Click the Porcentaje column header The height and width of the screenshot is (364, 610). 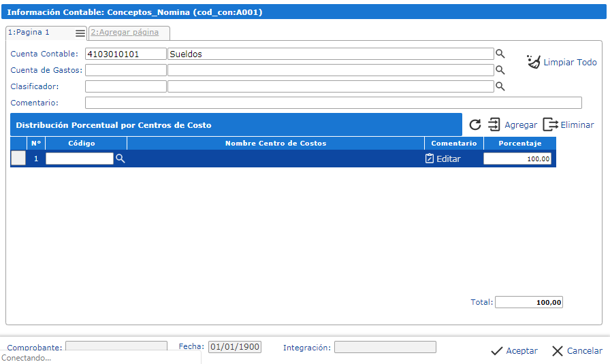click(519, 143)
